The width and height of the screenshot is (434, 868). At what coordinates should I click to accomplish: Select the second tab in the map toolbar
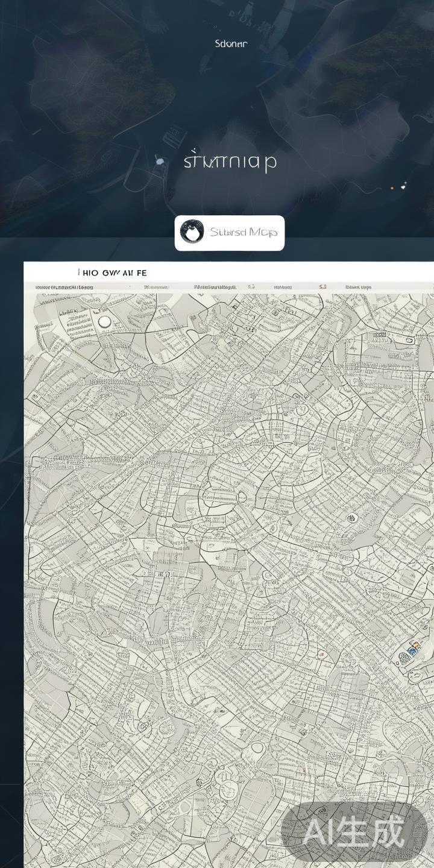156,288
